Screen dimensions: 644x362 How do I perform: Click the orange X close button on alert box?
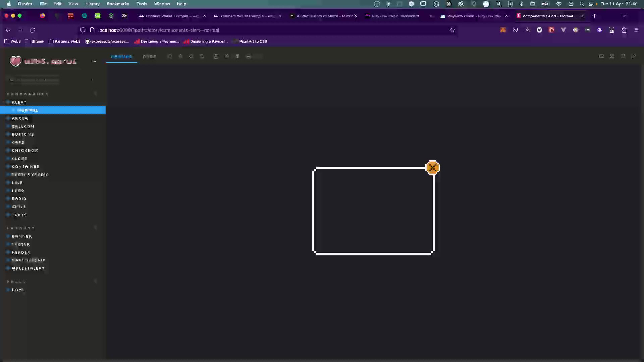(433, 168)
